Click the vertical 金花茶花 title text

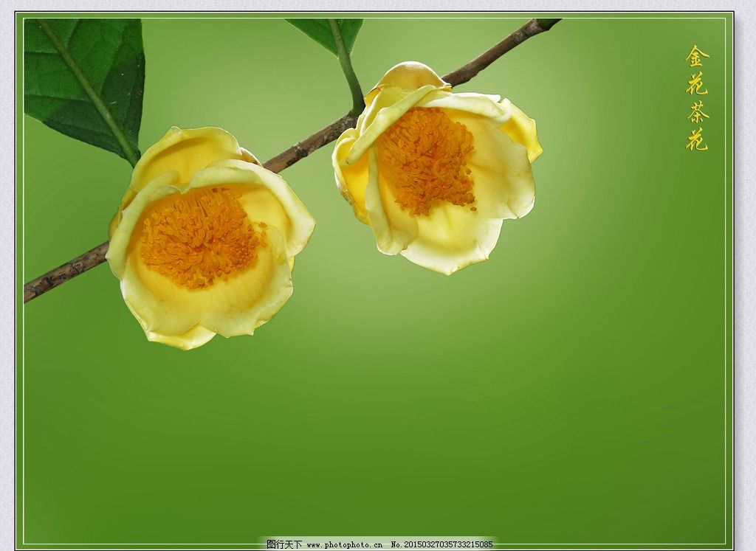point(697,97)
